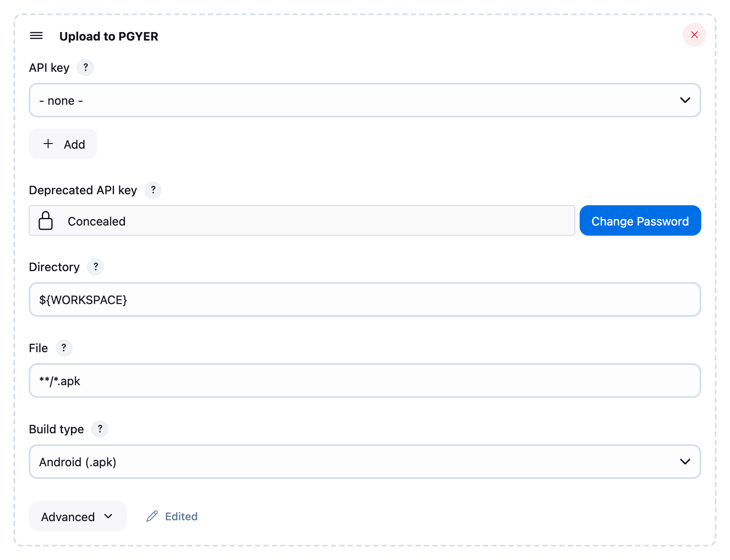Screen dimensions: 730x560
Task: Add a new API key credential
Action: click(63, 144)
